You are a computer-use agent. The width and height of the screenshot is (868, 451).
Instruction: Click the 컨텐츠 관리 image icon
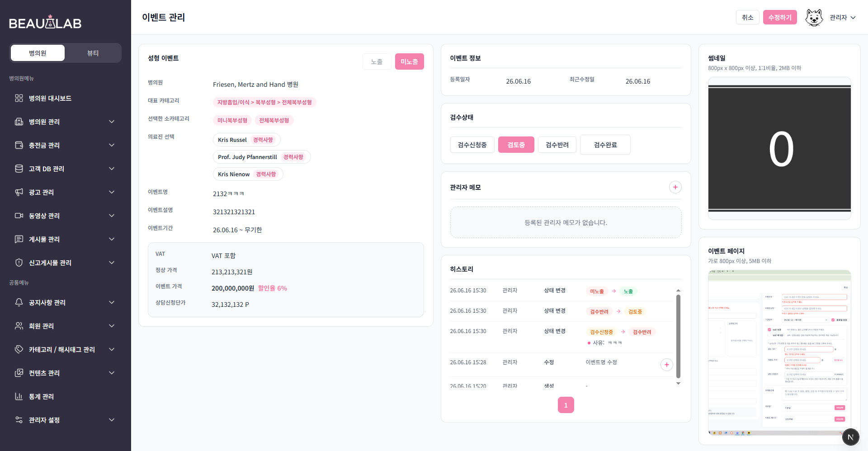tap(19, 373)
